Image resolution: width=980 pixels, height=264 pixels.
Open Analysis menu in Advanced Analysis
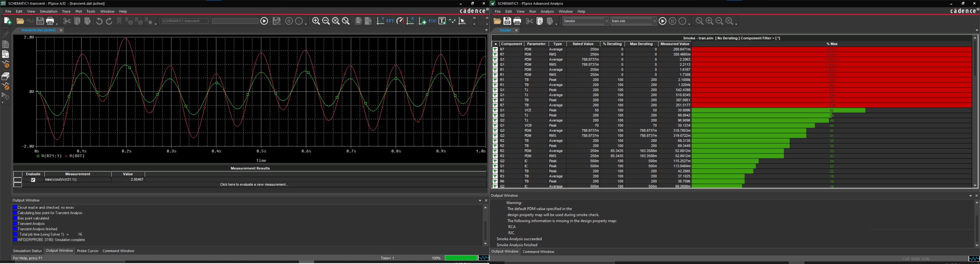pos(547,12)
